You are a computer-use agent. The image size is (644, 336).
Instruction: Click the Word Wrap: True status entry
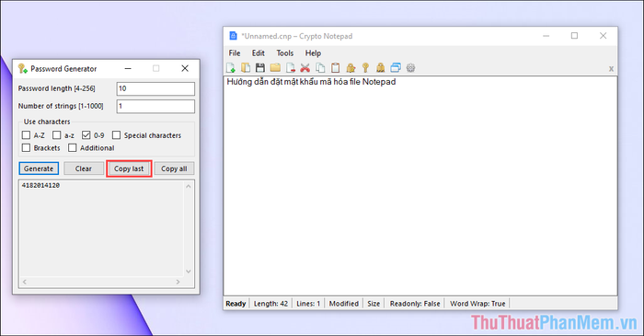pyautogui.click(x=477, y=304)
